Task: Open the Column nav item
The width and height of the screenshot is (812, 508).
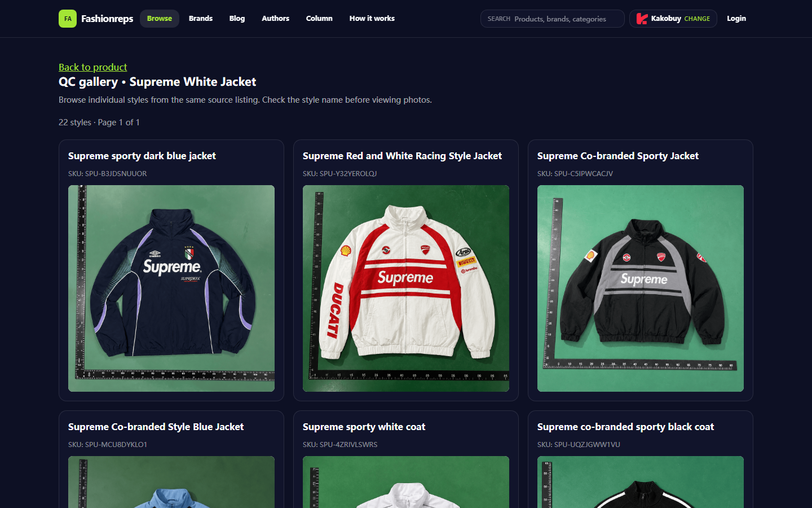Action: pos(319,19)
